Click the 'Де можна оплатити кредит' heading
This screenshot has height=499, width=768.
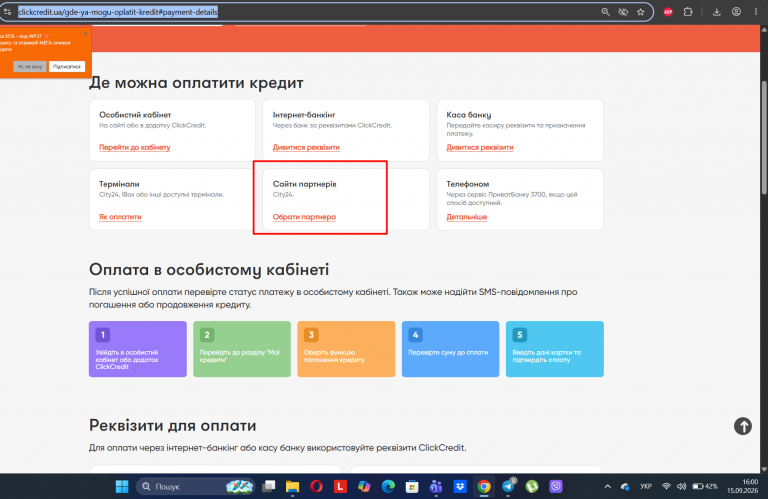[196, 83]
